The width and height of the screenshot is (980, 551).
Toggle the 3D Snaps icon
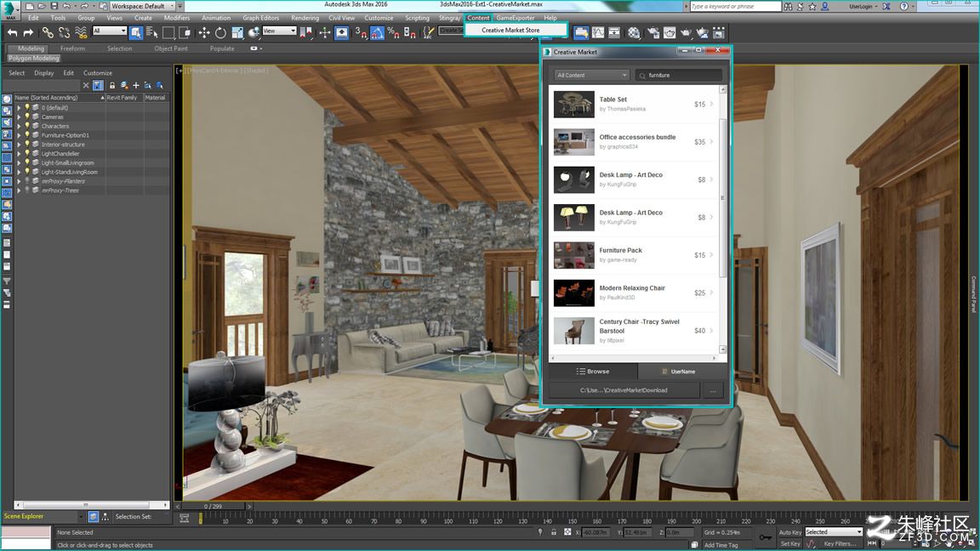(361, 32)
